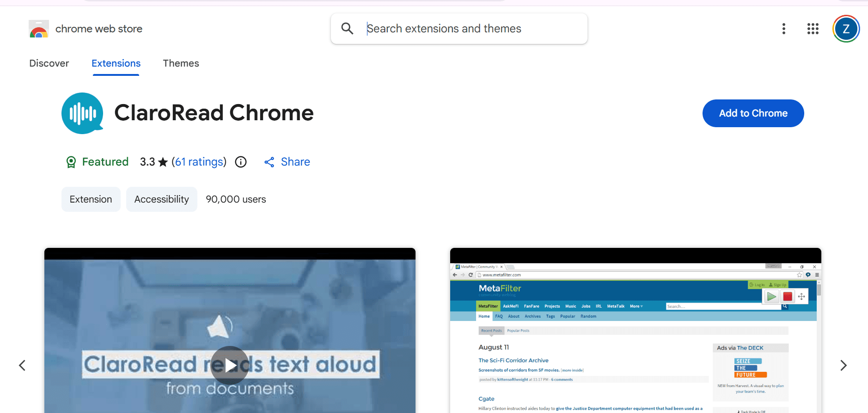868x413 pixels.
Task: Open the Z account avatar
Action: click(846, 29)
